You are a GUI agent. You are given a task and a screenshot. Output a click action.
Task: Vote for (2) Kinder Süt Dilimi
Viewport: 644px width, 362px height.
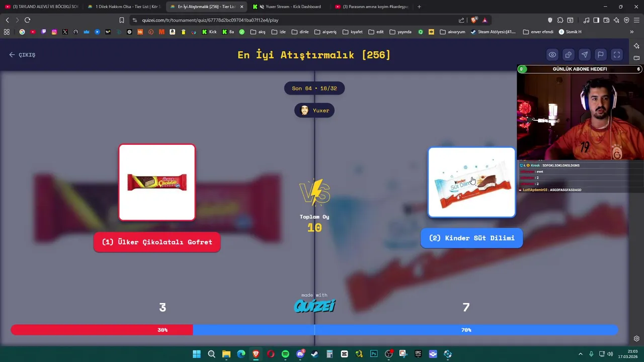tap(471, 238)
